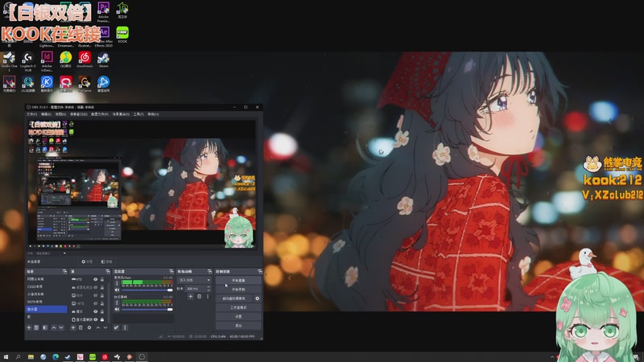
Task: Toggle visibility of the second source row
Action: click(95, 287)
